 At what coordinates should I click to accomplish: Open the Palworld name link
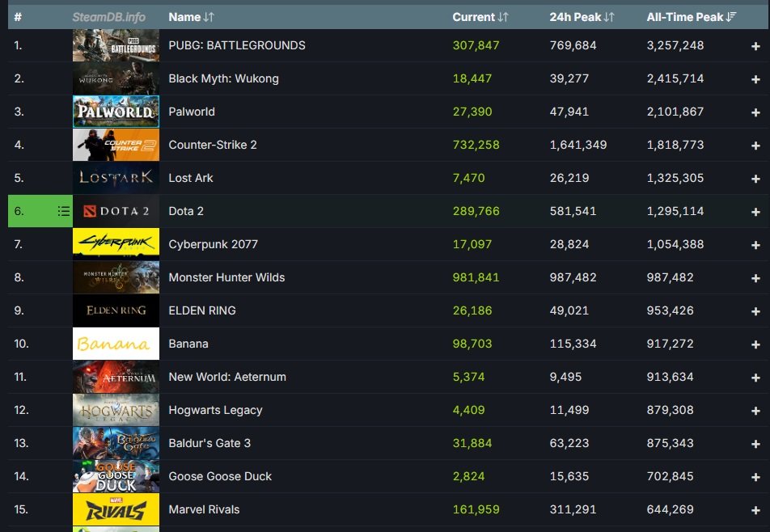192,112
